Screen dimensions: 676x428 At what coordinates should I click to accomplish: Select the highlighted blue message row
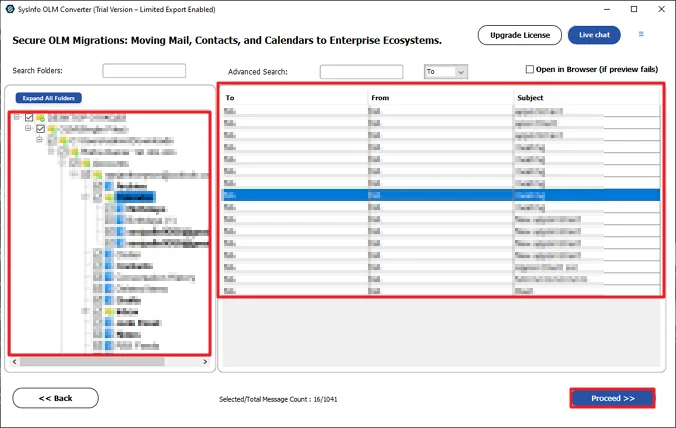pos(441,195)
